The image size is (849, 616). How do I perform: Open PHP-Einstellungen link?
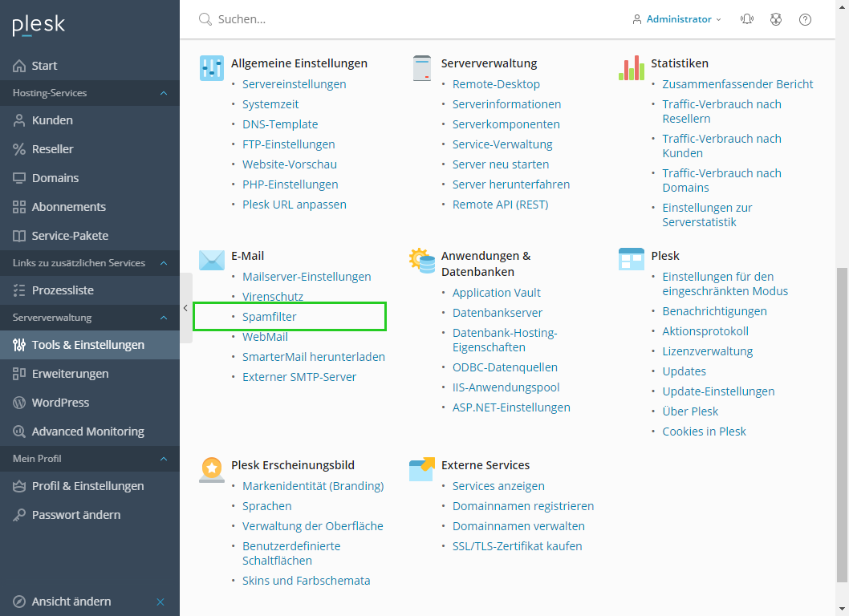pos(290,184)
